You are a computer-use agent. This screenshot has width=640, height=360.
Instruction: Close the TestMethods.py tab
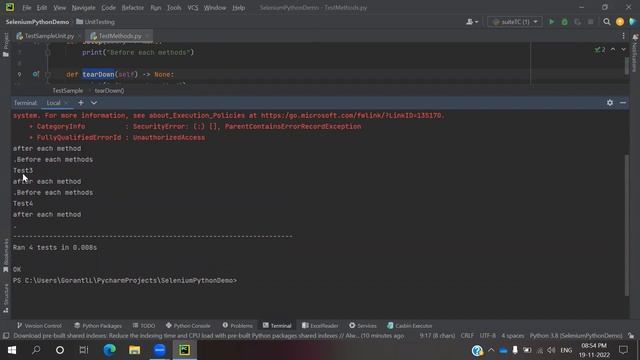click(147, 36)
